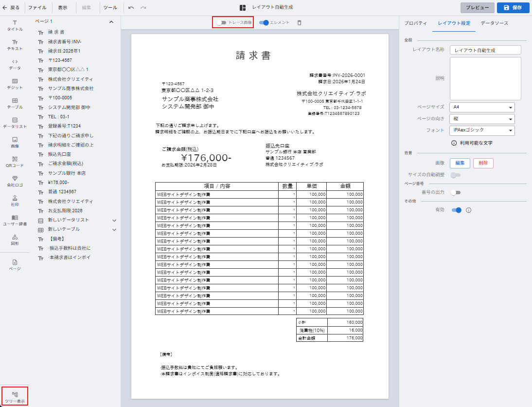This screenshot has width=532, height=407.
Task: Select the 図形 shape tool
Action: click(x=15, y=239)
